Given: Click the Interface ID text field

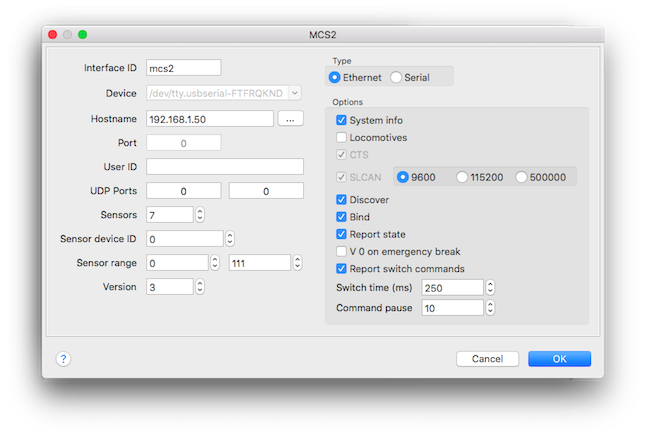Looking at the screenshot, I should click(183, 68).
